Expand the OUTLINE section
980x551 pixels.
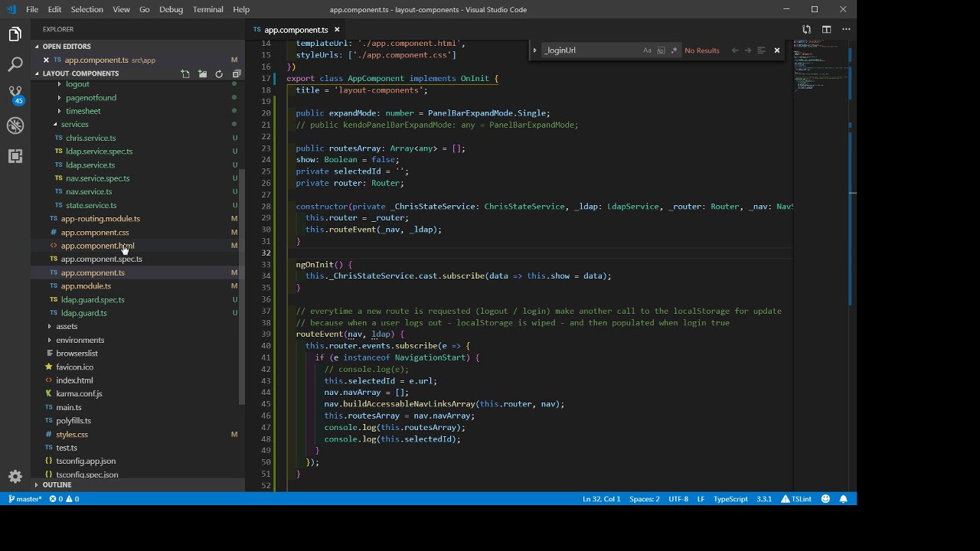(x=57, y=485)
